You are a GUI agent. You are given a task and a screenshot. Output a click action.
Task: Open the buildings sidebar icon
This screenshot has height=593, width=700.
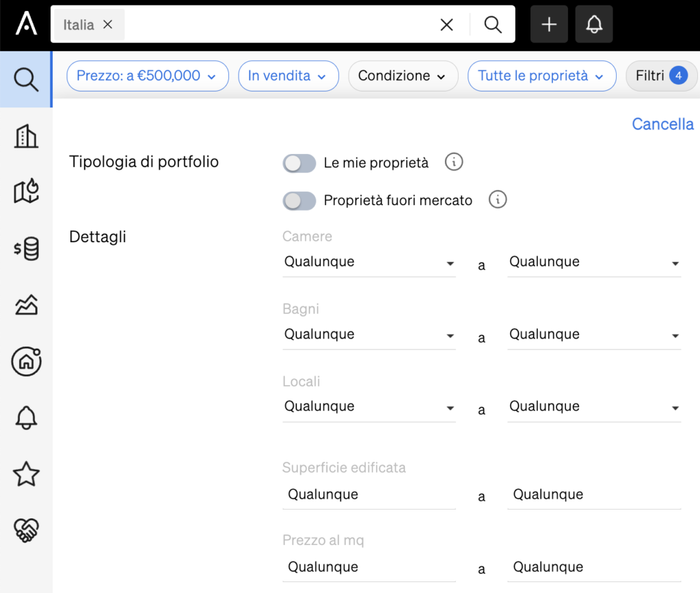(x=27, y=136)
